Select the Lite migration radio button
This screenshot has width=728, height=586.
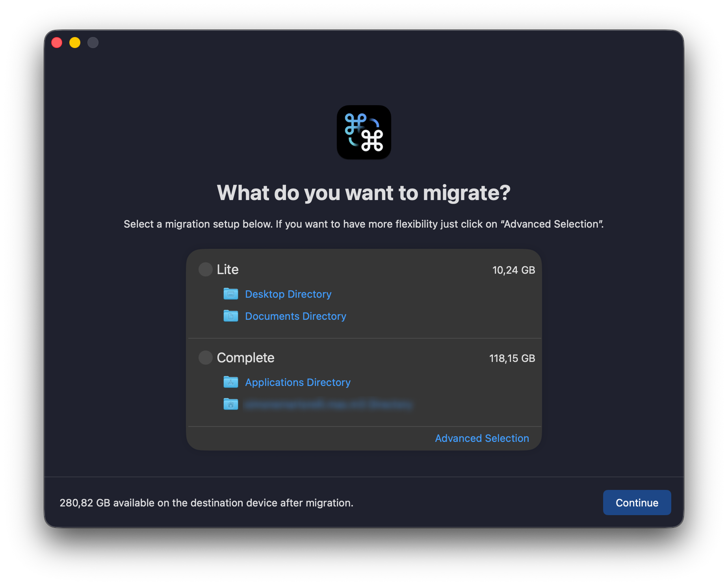tap(205, 269)
